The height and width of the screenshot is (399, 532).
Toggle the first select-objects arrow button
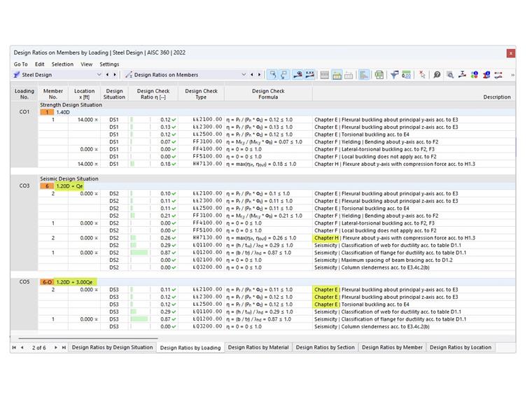272,75
